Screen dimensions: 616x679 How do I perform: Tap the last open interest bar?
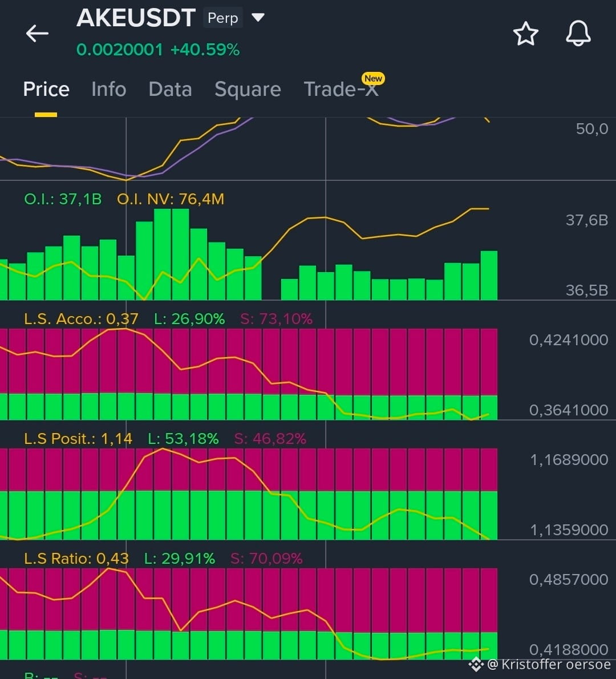(x=489, y=276)
